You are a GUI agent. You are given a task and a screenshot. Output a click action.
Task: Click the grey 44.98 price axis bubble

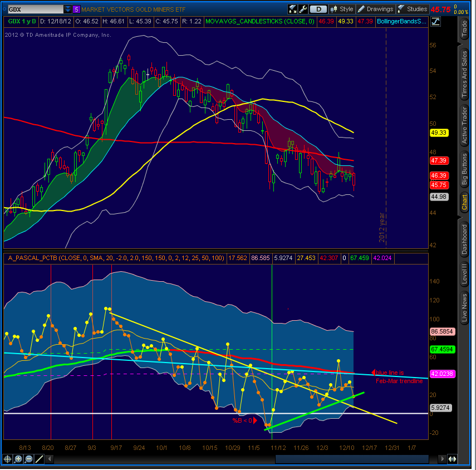tap(439, 197)
